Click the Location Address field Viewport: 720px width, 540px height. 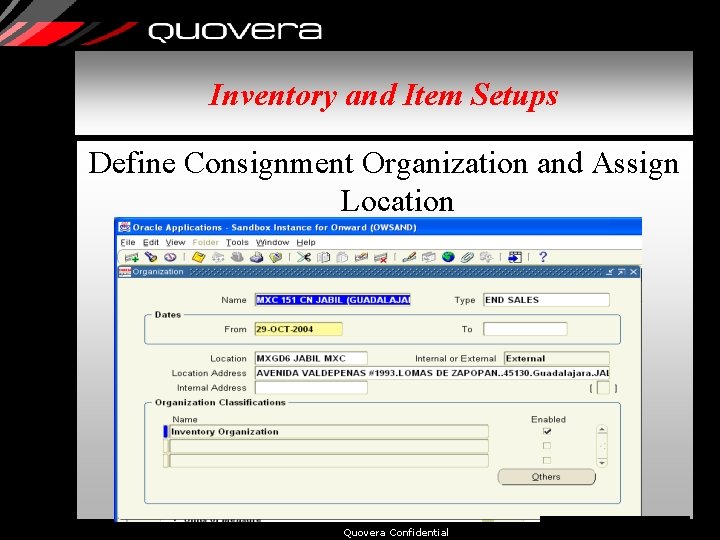pyautogui.click(x=432, y=373)
